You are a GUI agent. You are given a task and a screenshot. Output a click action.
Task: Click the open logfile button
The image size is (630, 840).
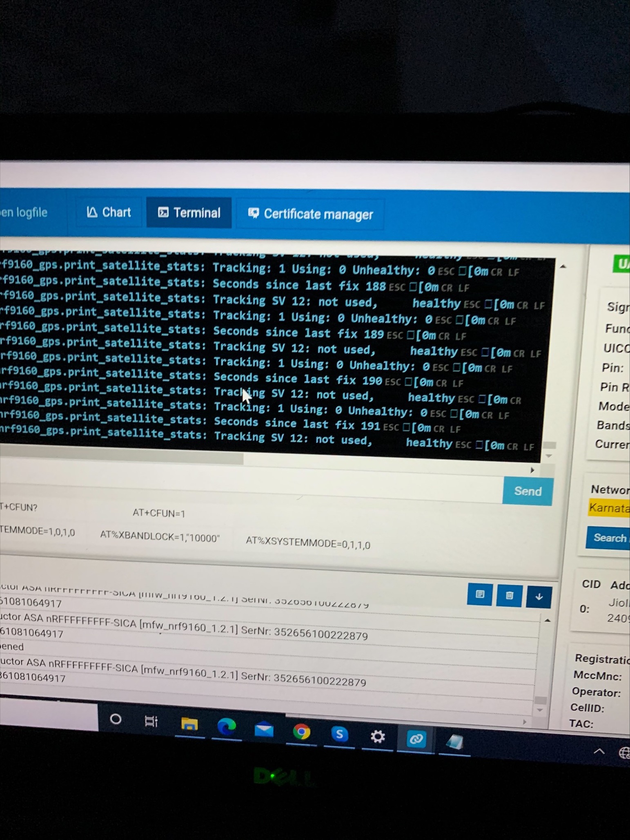click(24, 212)
